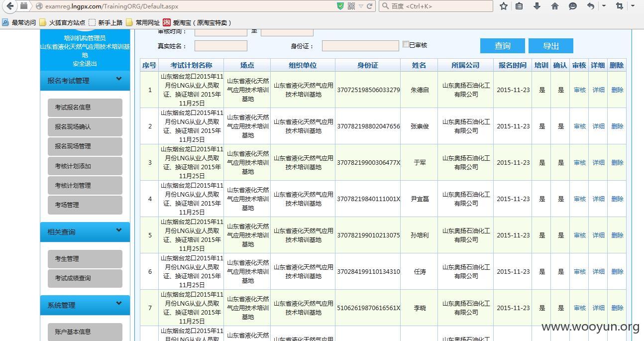644x341 pixels.
Task: Click the 查询 button
Action: click(503, 46)
